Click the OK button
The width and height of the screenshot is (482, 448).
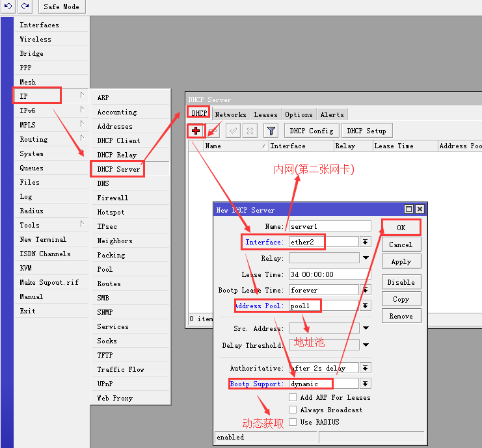401,228
